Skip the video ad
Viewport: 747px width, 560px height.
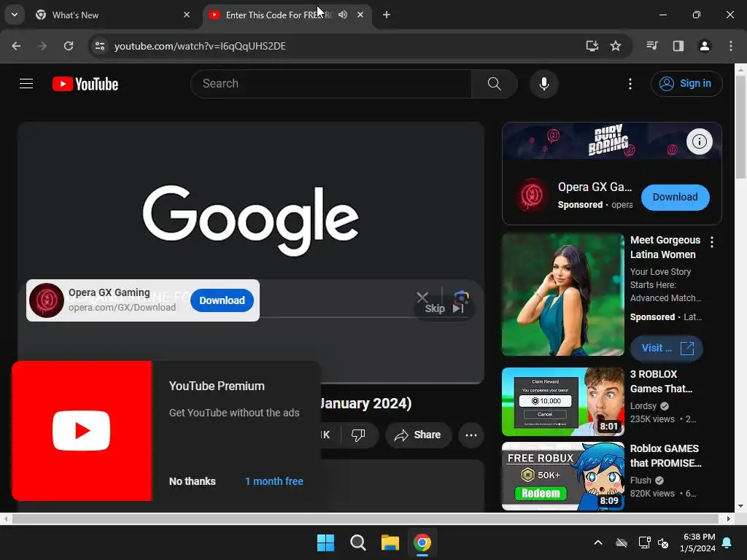click(x=444, y=308)
